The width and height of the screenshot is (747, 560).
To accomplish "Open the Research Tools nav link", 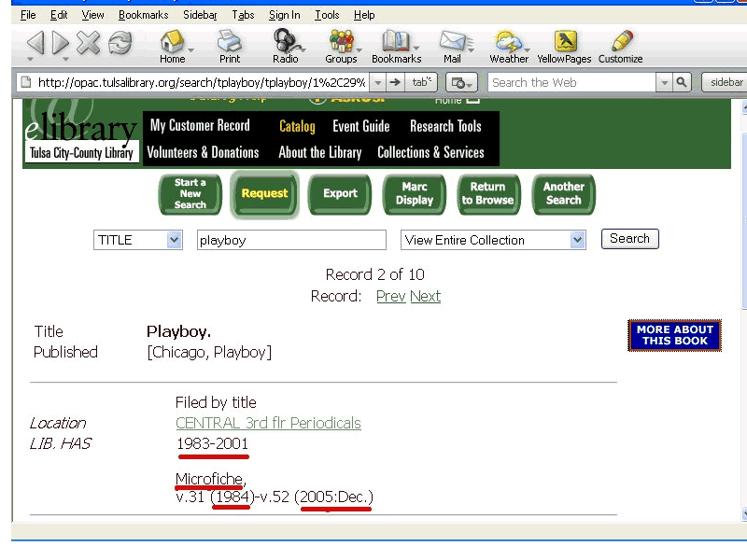I will (x=445, y=126).
